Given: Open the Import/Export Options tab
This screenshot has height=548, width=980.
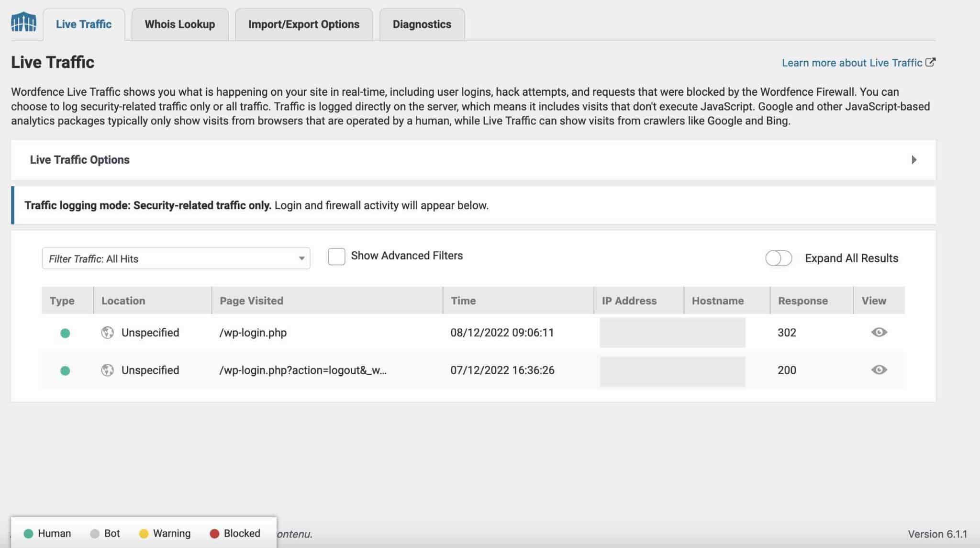Looking at the screenshot, I should coord(303,24).
